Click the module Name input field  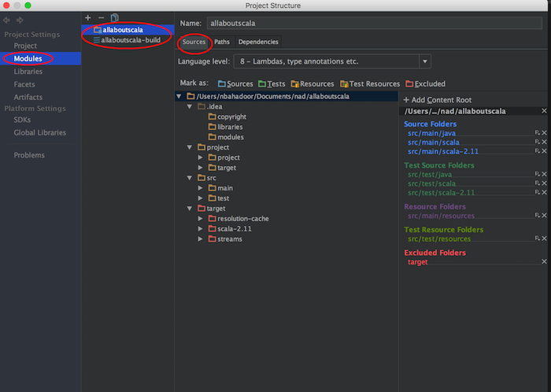coord(374,23)
